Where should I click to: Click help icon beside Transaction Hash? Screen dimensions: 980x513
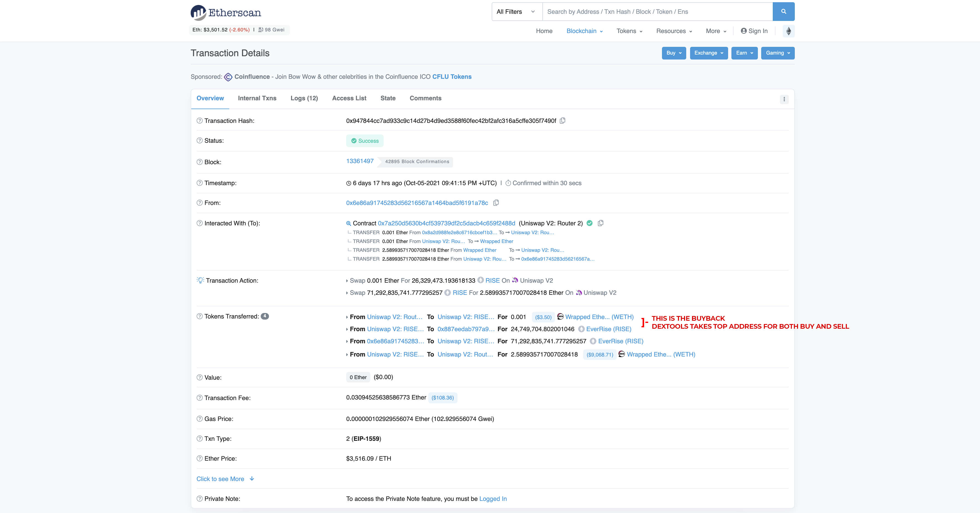[x=199, y=121]
